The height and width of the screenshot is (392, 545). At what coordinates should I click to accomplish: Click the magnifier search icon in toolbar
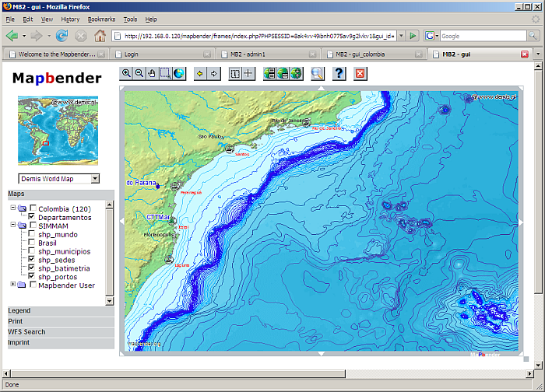coord(317,73)
